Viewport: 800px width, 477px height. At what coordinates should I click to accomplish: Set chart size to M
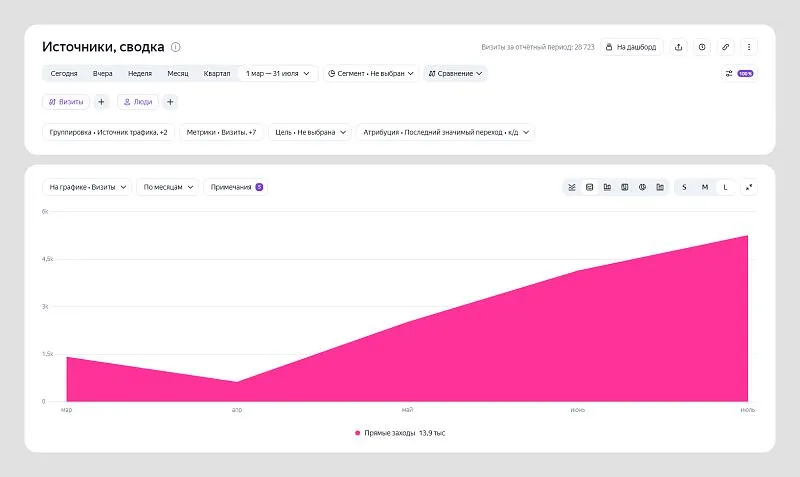tap(705, 187)
